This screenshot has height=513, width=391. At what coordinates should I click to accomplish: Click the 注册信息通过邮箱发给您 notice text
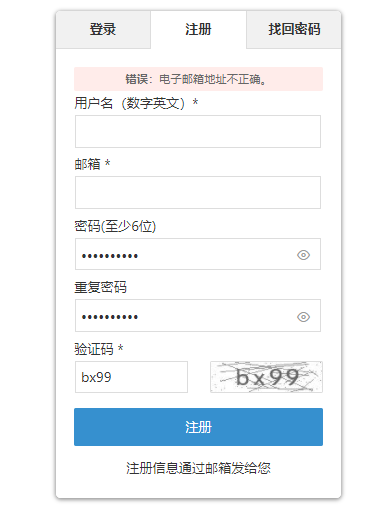[198, 468]
